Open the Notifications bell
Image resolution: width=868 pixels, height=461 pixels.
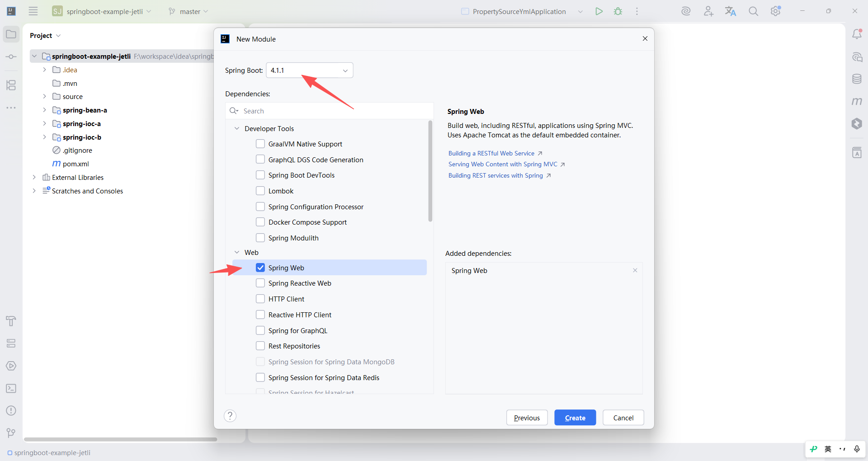point(857,34)
